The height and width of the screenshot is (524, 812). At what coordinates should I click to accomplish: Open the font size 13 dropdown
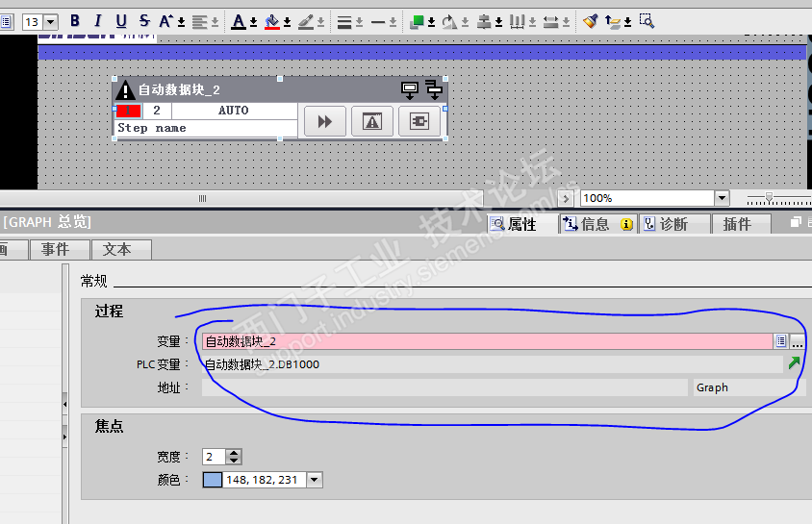(x=51, y=22)
